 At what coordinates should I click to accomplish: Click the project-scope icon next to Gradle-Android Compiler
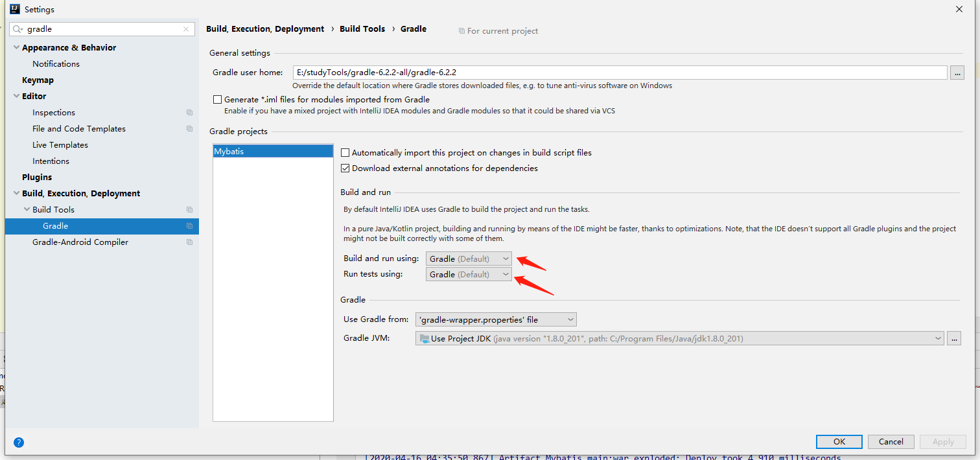click(x=189, y=242)
